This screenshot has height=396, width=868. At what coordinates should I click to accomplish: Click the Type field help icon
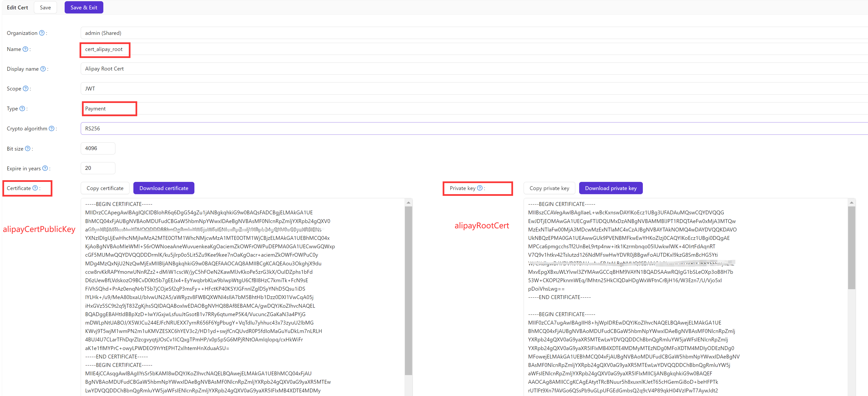pyautogui.click(x=22, y=109)
